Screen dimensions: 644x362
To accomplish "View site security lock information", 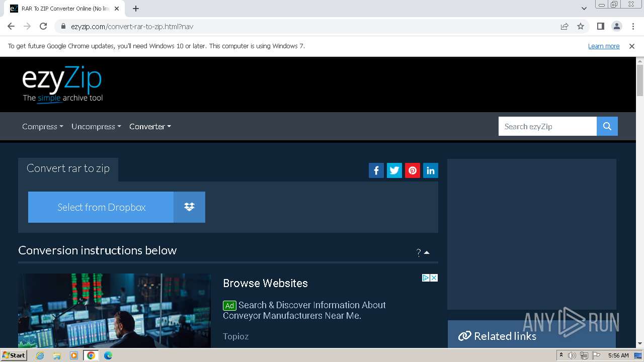I will (x=63, y=26).
